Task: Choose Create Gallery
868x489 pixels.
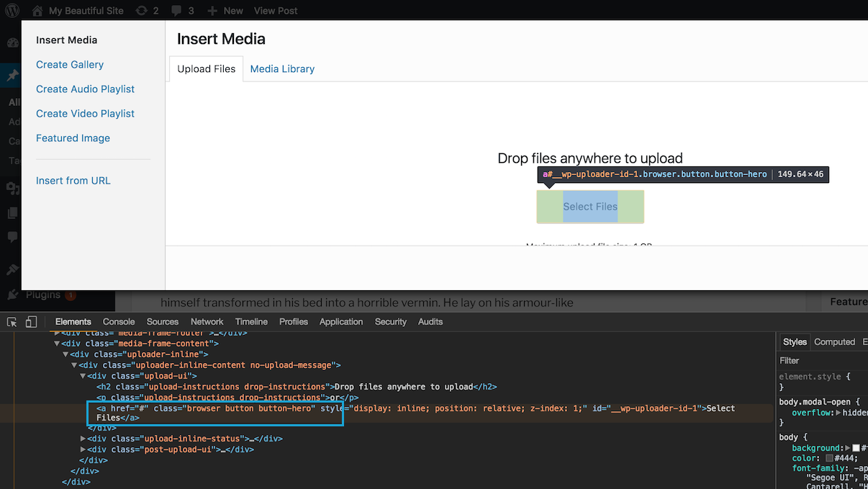Action: coord(70,64)
